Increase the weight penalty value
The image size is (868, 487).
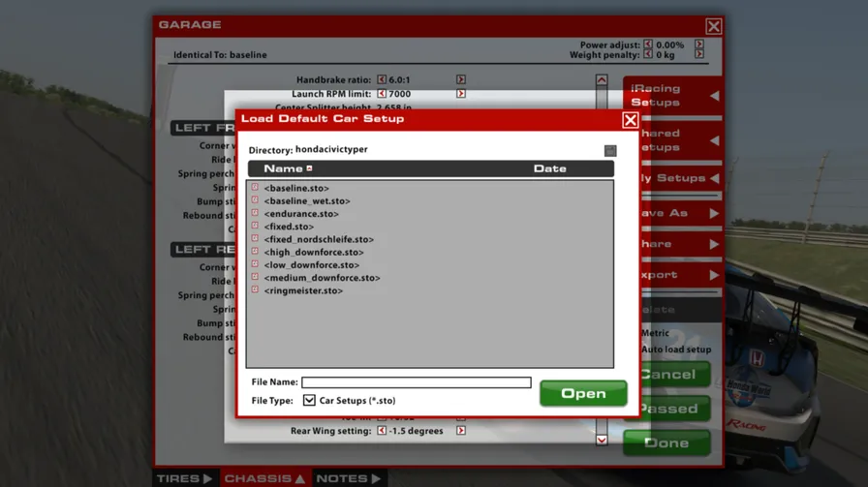tap(699, 54)
